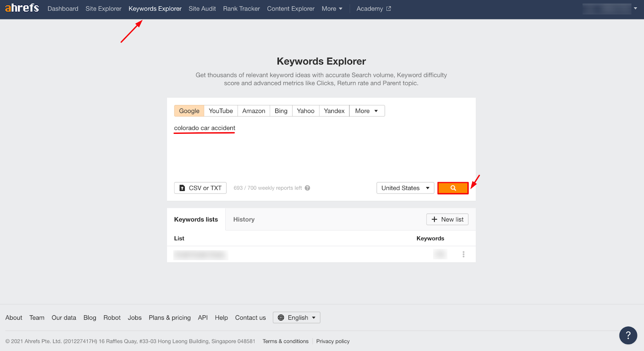Open Plans & pricing footer link
The image size is (644, 351).
(x=169, y=318)
